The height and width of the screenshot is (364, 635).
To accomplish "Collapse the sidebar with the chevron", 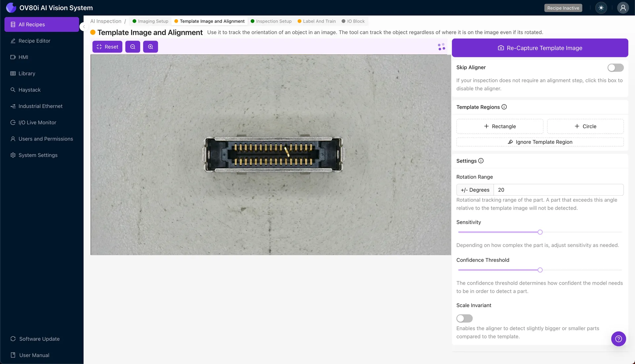I will click(x=84, y=26).
